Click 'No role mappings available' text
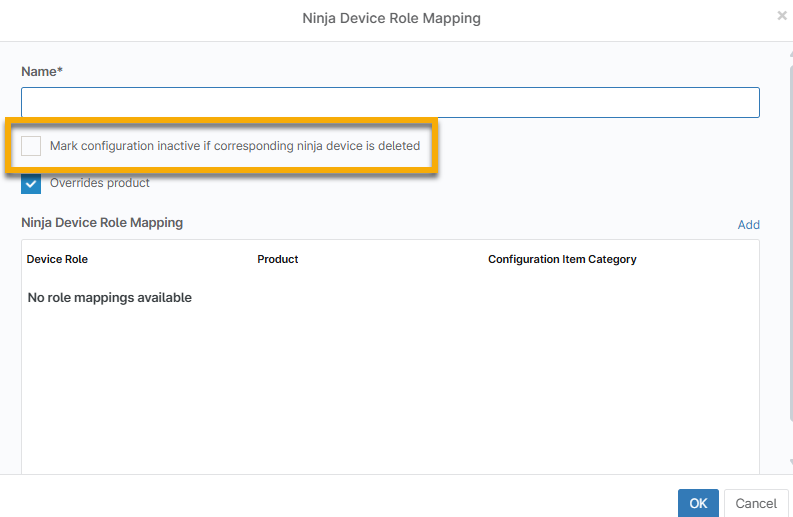This screenshot has height=517, width=793. (110, 297)
